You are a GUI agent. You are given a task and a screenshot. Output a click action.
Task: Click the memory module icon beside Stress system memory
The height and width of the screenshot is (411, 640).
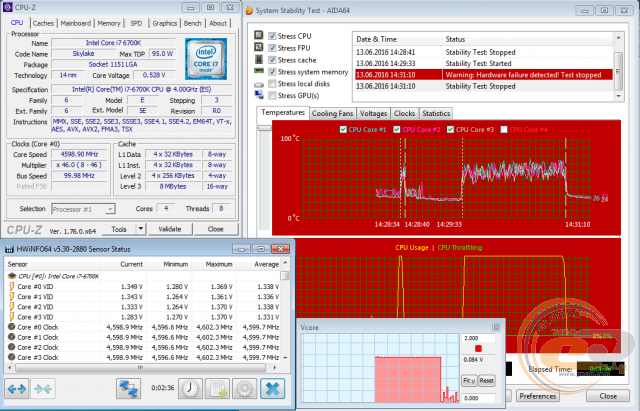tap(259, 71)
